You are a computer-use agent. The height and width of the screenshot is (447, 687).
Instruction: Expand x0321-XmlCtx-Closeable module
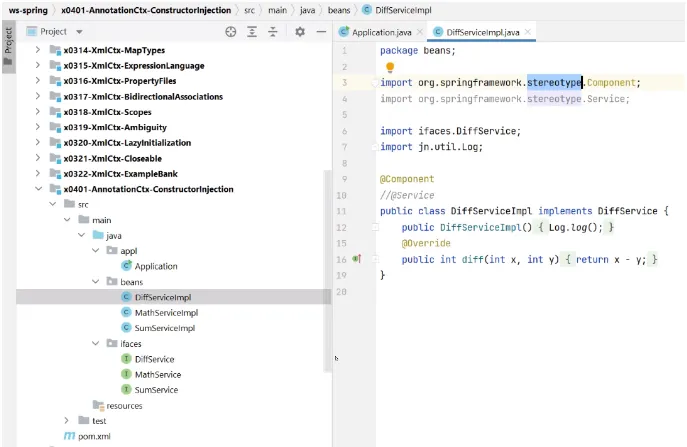(x=38, y=158)
